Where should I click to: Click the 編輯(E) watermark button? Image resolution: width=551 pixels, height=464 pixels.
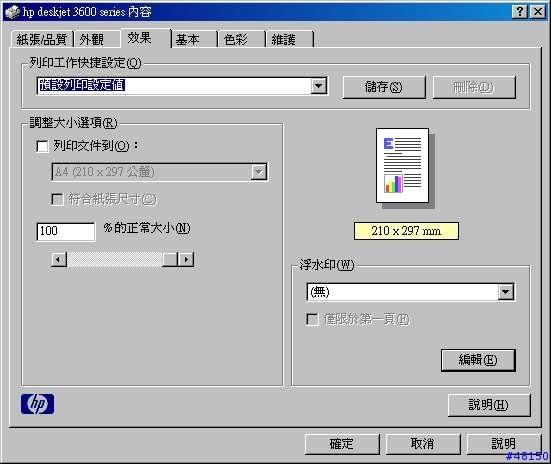(478, 360)
